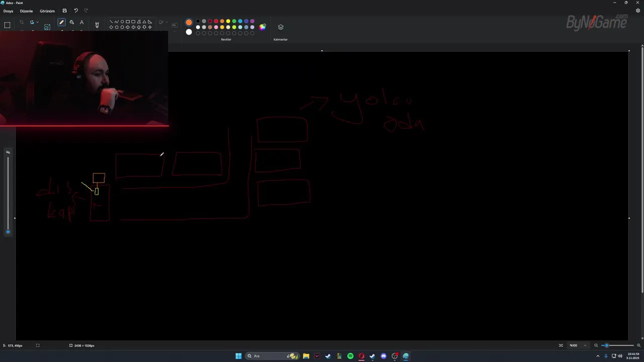Choose the rectangle shape
Viewport: 644px width, 362px height.
pos(128,22)
